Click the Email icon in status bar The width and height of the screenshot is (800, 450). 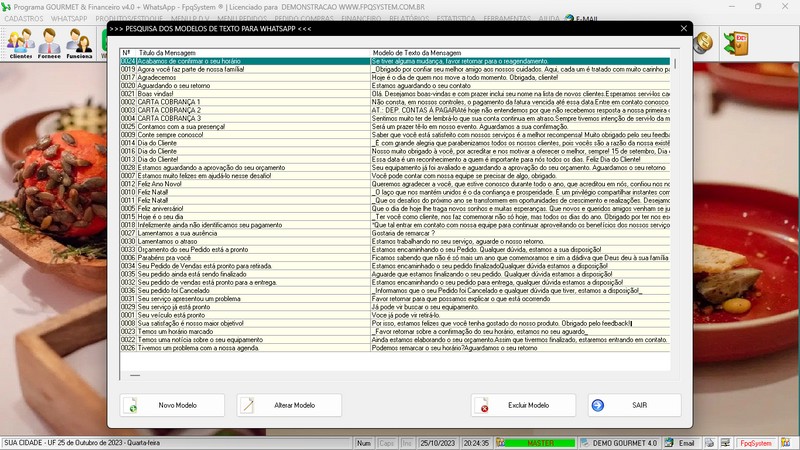click(669, 443)
